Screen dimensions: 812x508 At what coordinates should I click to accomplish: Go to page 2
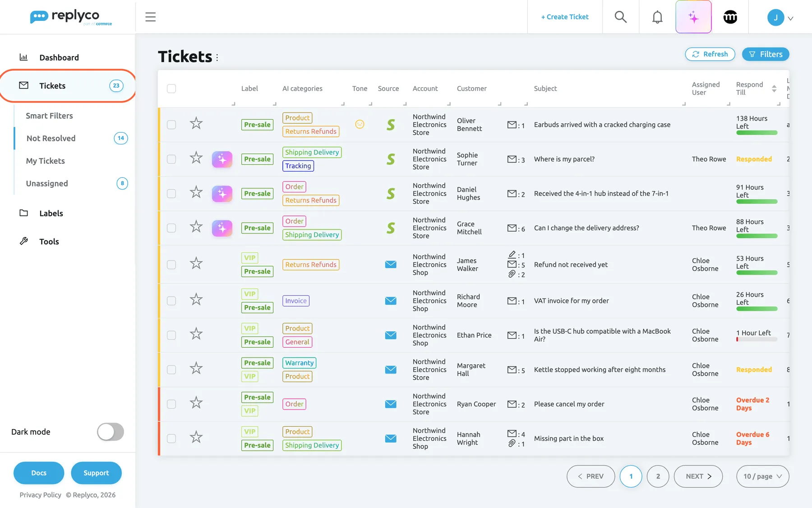tap(658, 476)
